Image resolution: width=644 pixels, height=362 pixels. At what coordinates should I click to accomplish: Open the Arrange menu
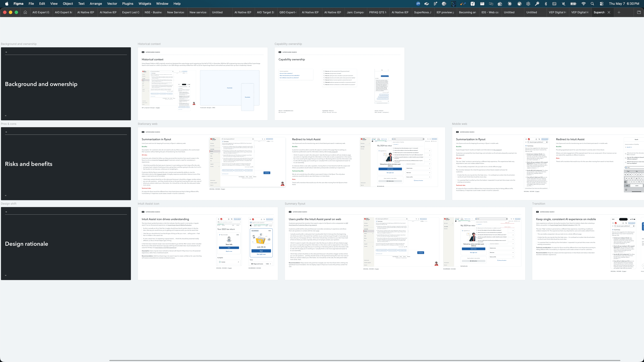coord(96,4)
